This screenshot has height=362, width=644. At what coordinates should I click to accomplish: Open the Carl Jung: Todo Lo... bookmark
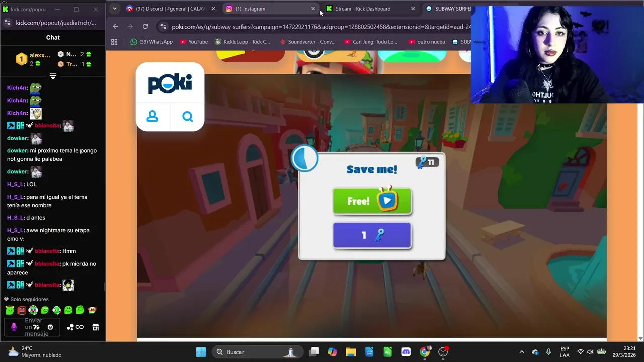pos(371,42)
